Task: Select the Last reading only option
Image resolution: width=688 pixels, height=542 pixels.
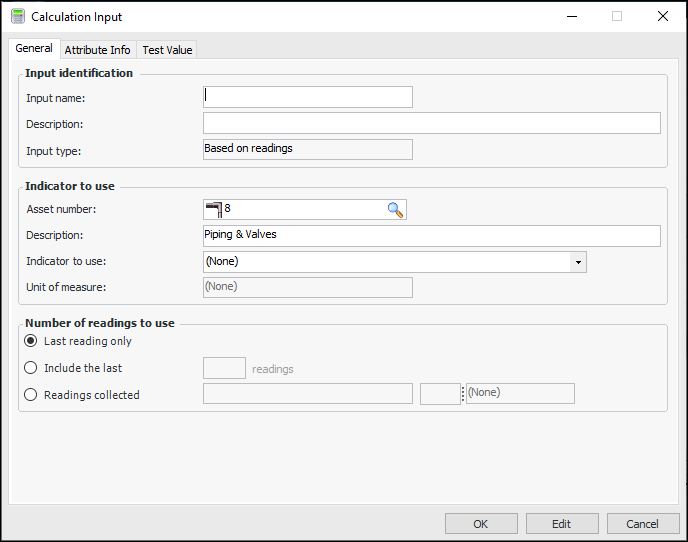Action: 31,341
